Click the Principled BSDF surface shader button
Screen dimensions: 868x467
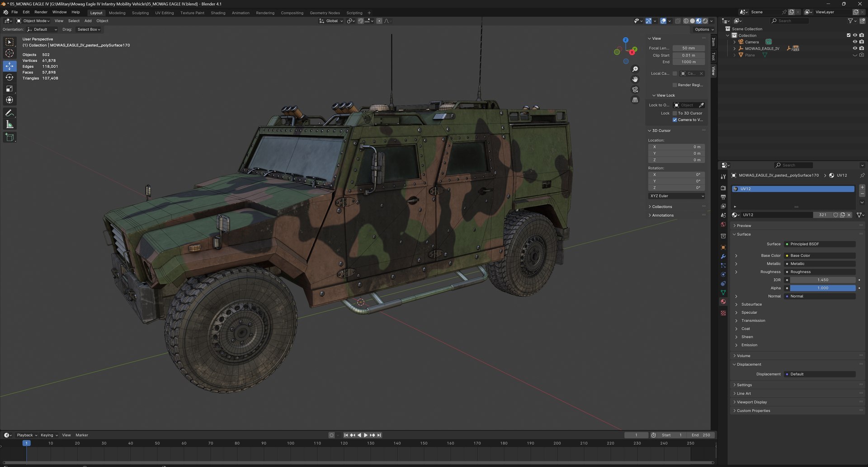pyautogui.click(x=820, y=244)
